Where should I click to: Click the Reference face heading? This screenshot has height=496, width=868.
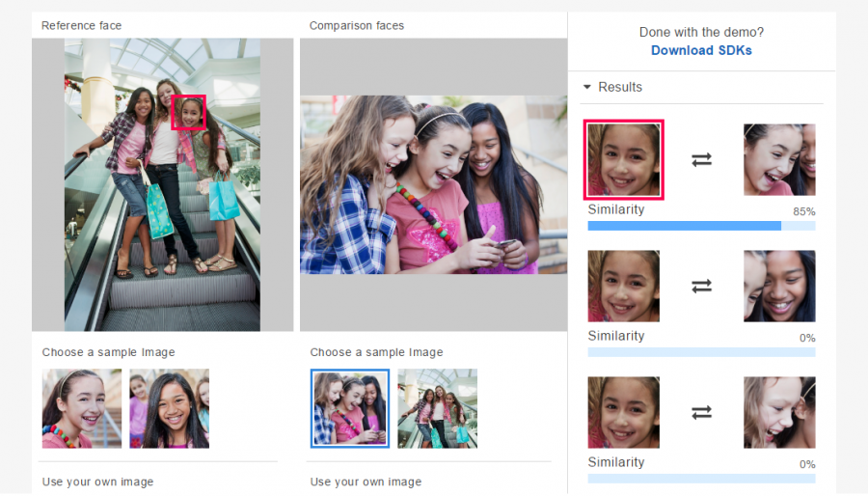click(81, 25)
